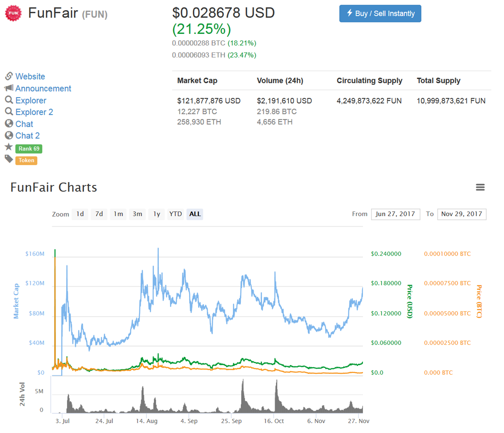Open the To date field
504x433 pixels.
click(x=462, y=214)
